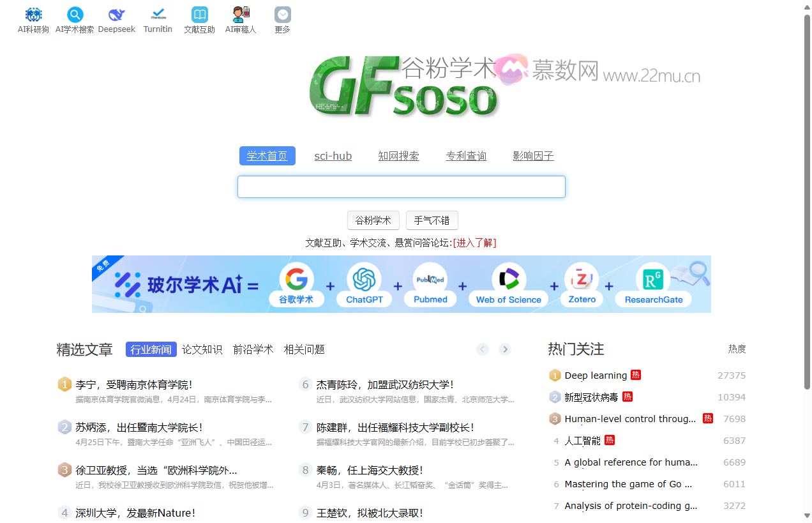Select the 知网搜索 tab

click(x=398, y=156)
